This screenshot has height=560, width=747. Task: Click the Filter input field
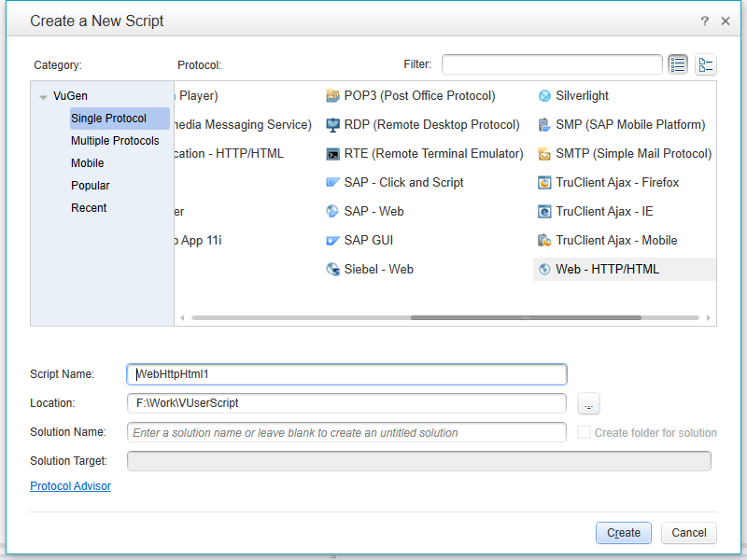click(x=552, y=64)
